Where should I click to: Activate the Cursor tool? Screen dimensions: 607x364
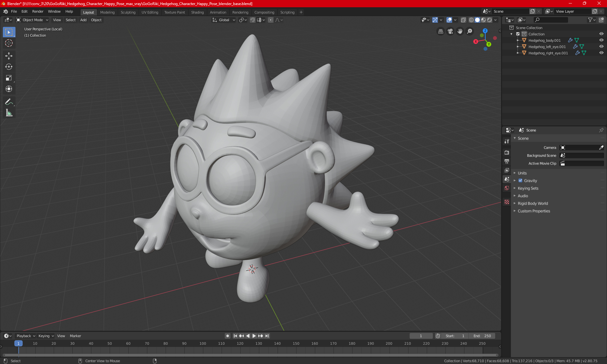click(9, 43)
